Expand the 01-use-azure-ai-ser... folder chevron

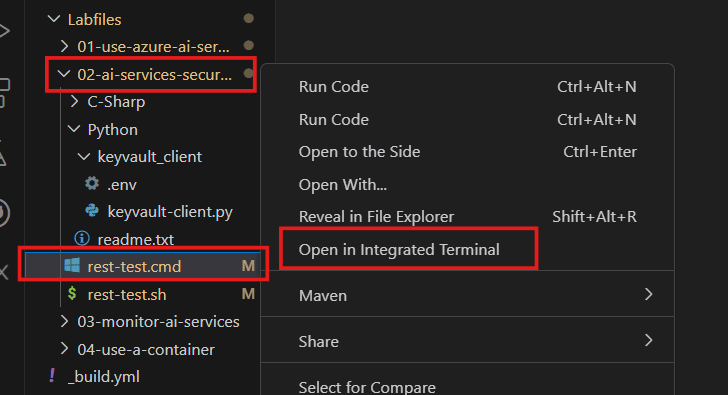(x=65, y=46)
